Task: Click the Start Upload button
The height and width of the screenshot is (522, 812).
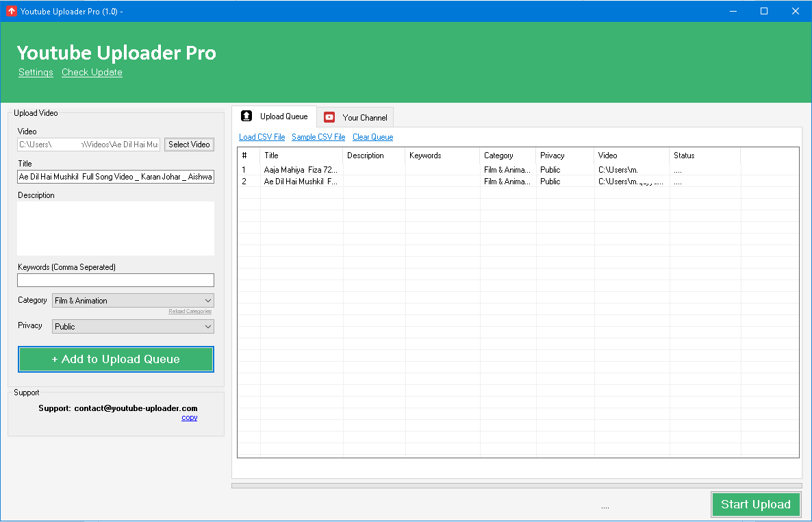Action: coord(756,504)
